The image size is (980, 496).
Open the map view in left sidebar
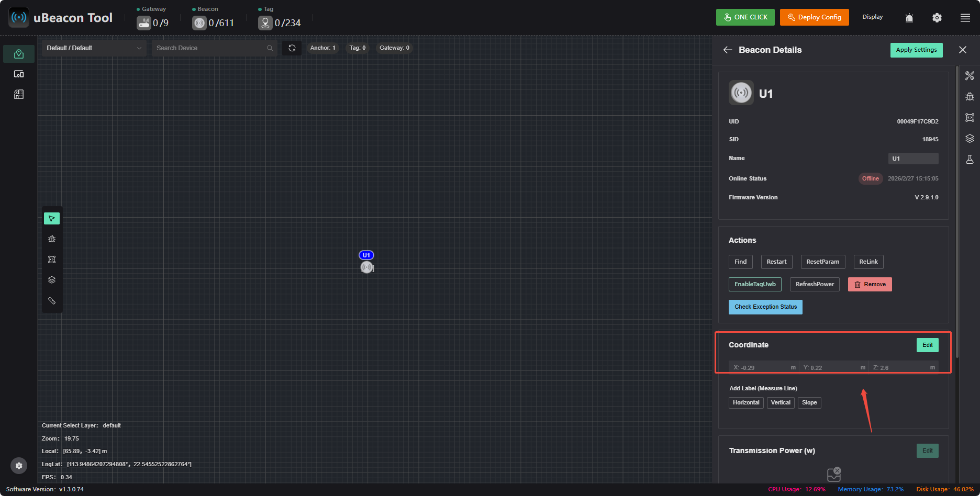coord(19,54)
